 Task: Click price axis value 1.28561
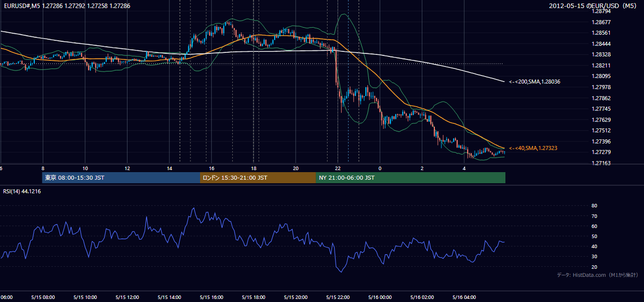[601, 33]
